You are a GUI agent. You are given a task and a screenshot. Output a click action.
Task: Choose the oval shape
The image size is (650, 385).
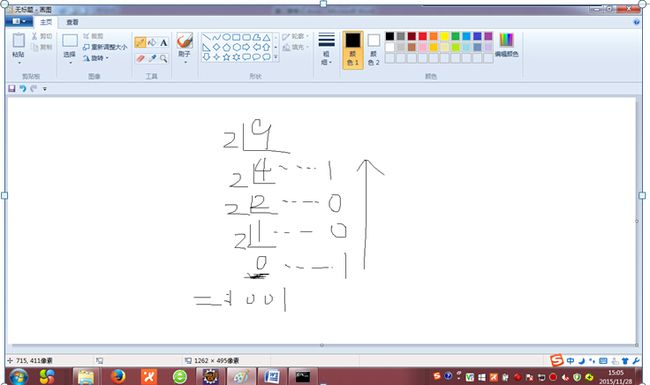226,38
